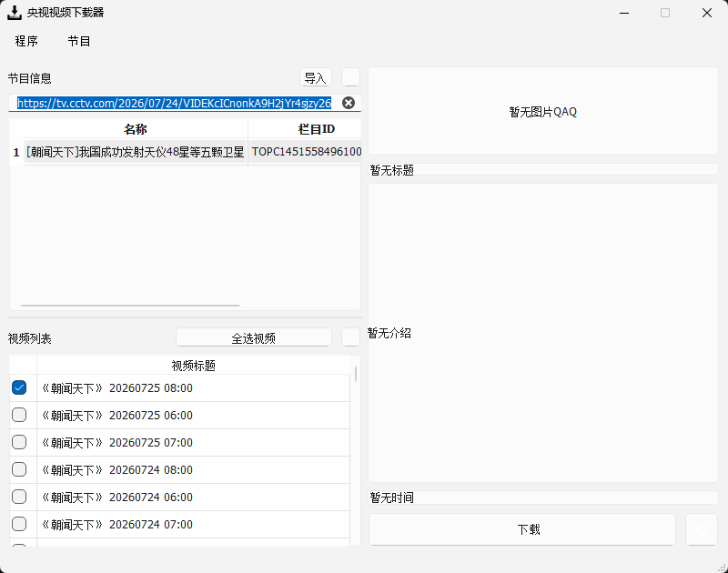The width and height of the screenshot is (728, 573).
Task: Click the 全选视频 button
Action: tap(254, 337)
